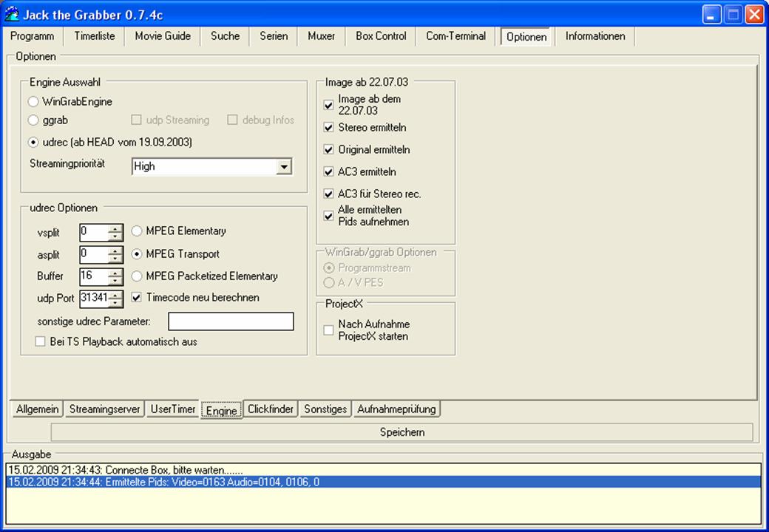Click into the vsplit number field

pyautogui.click(x=94, y=233)
